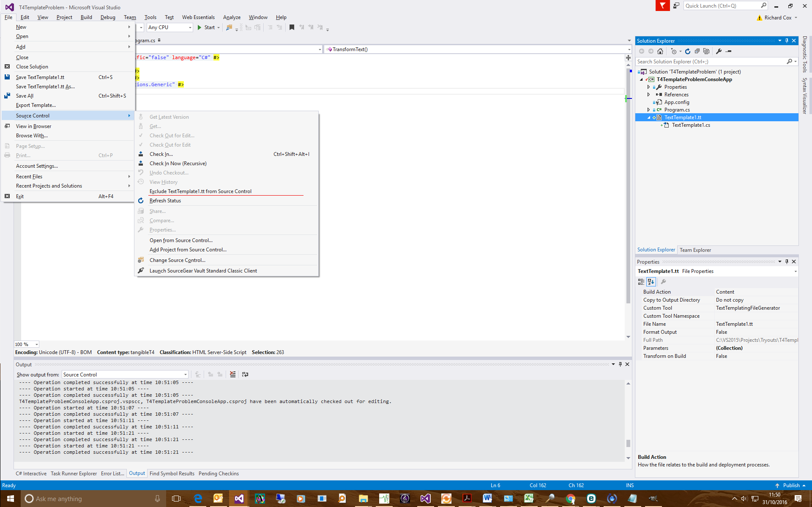This screenshot has height=507, width=812.
Task: Select TextTemplate1.cs in Solution Explorer
Action: point(691,125)
